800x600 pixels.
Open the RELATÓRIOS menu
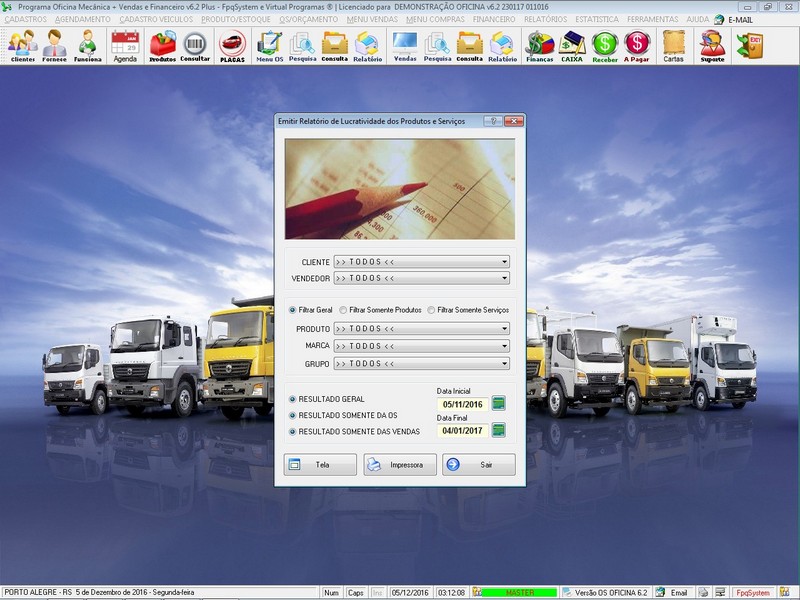coord(545,19)
